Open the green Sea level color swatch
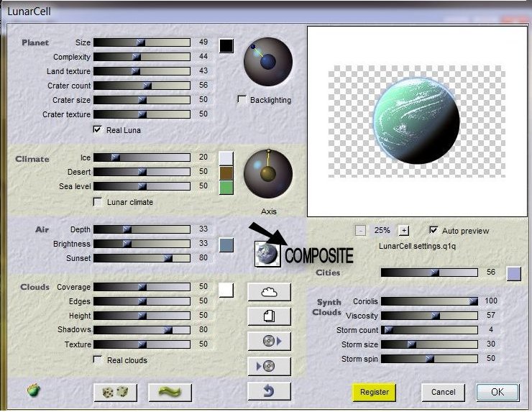The height and width of the screenshot is (412, 532). [226, 188]
